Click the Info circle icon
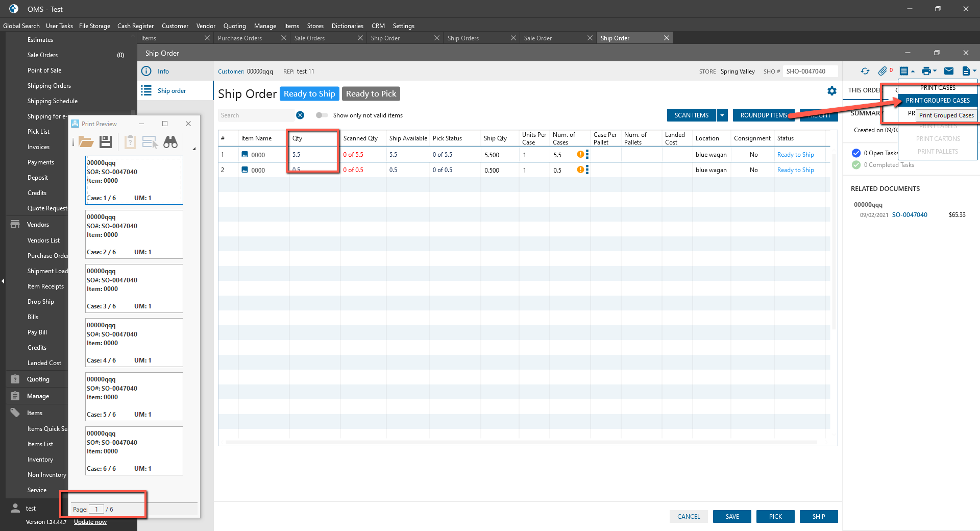 pos(146,71)
